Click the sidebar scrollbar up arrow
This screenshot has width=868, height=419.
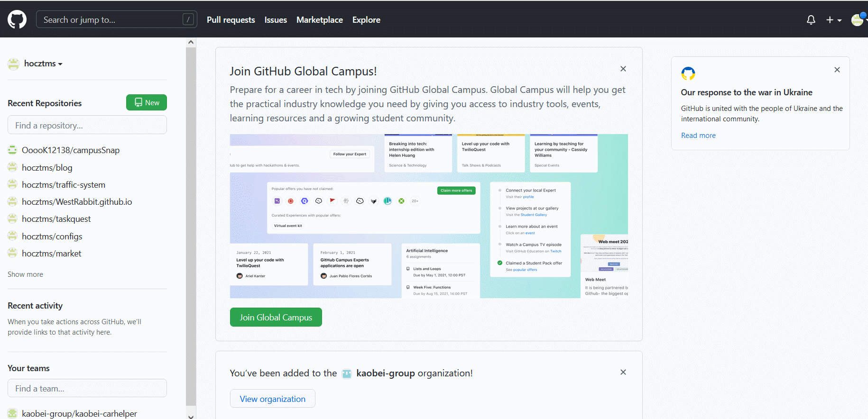coord(191,42)
